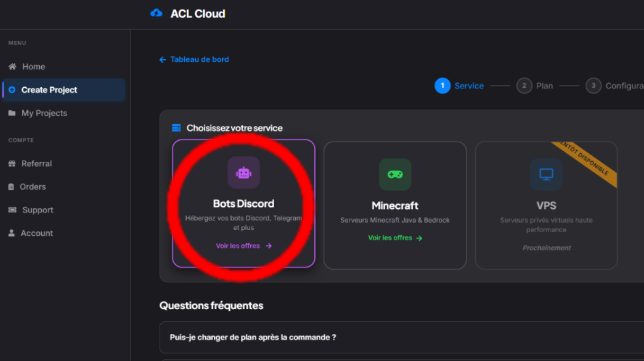Click the Account person icon
The image size is (644, 361).
tap(11, 233)
